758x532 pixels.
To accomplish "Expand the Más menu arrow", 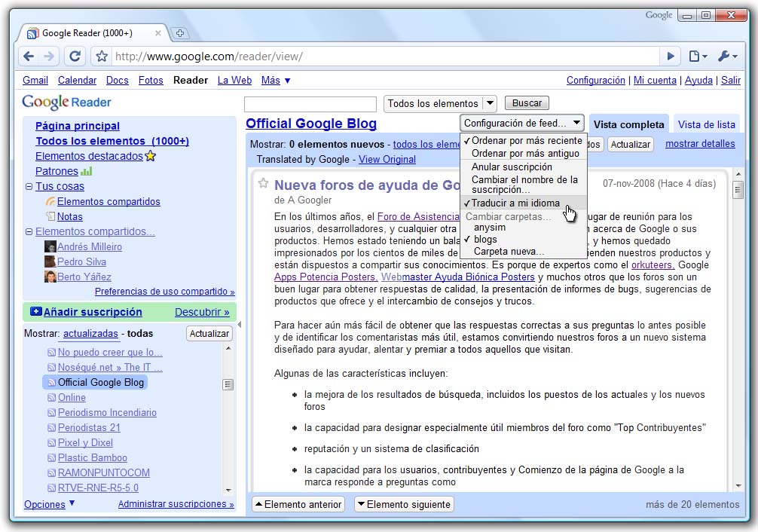I will [x=288, y=81].
